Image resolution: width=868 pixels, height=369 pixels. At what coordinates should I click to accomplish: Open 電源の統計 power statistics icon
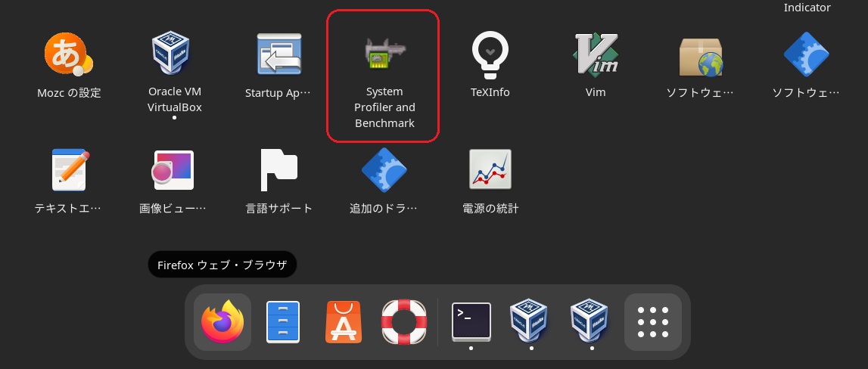click(x=490, y=169)
